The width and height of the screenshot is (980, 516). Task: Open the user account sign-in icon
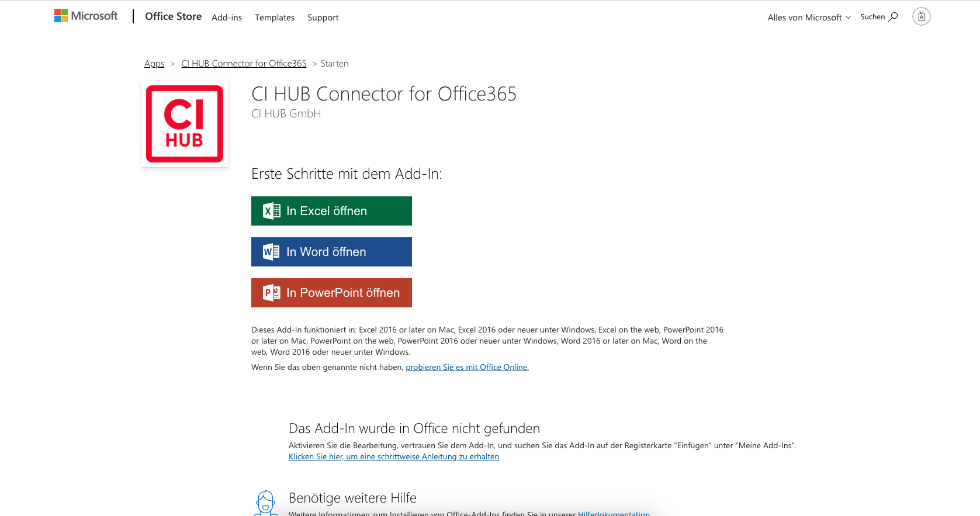pyautogui.click(x=921, y=16)
